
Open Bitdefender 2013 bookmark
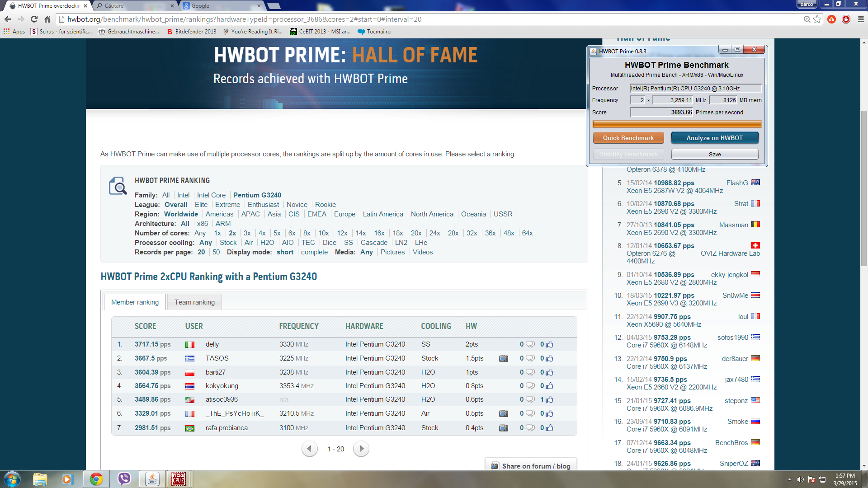pyautogui.click(x=192, y=31)
